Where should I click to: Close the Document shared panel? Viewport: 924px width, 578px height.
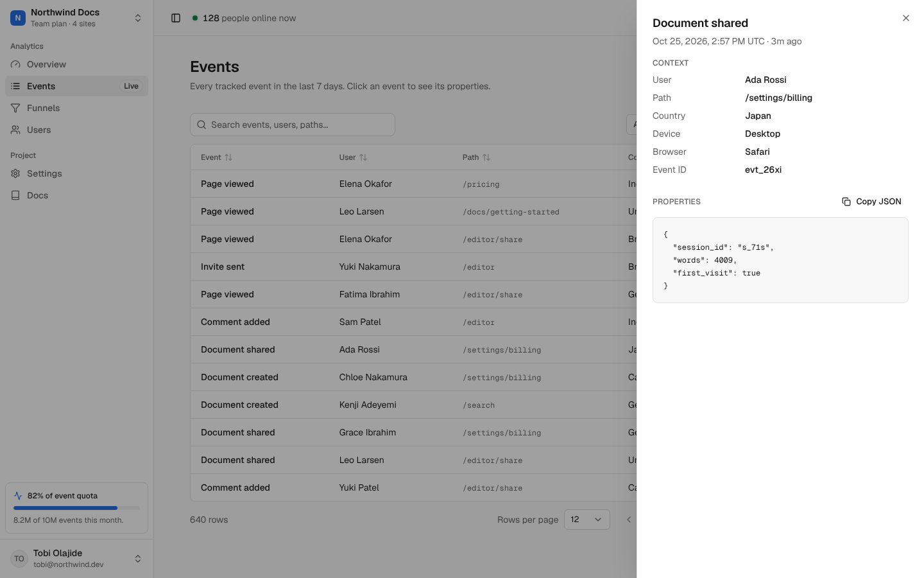pos(906,18)
